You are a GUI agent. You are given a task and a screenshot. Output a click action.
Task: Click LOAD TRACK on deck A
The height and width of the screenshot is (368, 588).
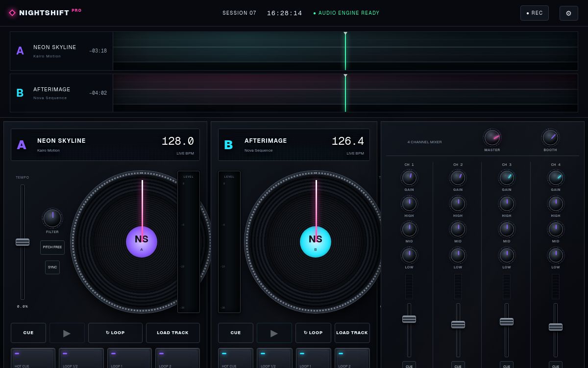[x=173, y=333]
